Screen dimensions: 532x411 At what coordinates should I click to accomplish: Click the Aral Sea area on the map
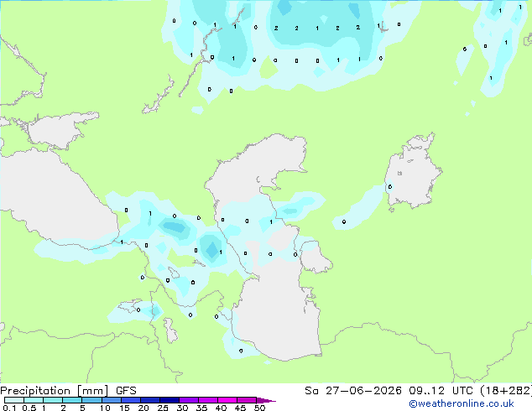pos(412,173)
